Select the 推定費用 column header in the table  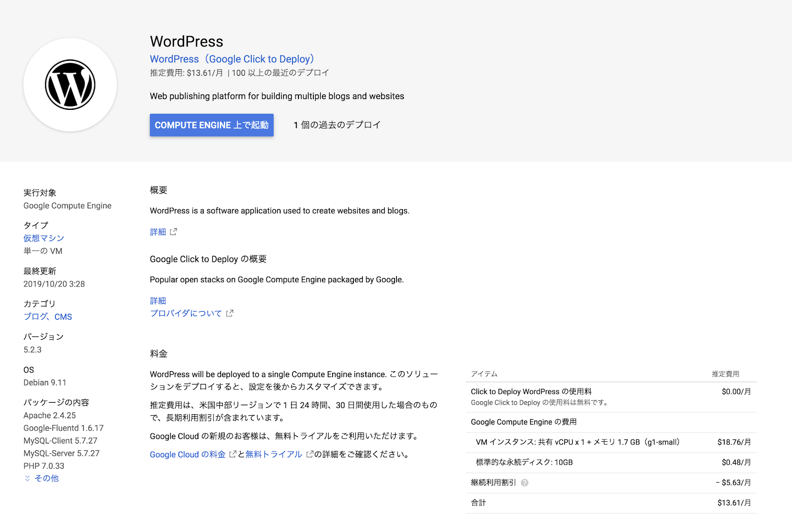click(x=725, y=374)
